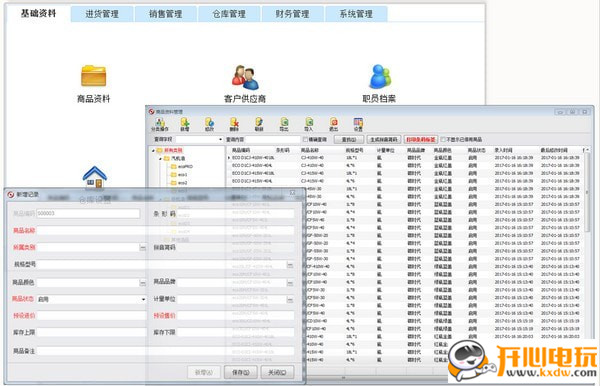Switch to the 财务管理 tab
This screenshot has height=386, width=600.
click(x=292, y=14)
